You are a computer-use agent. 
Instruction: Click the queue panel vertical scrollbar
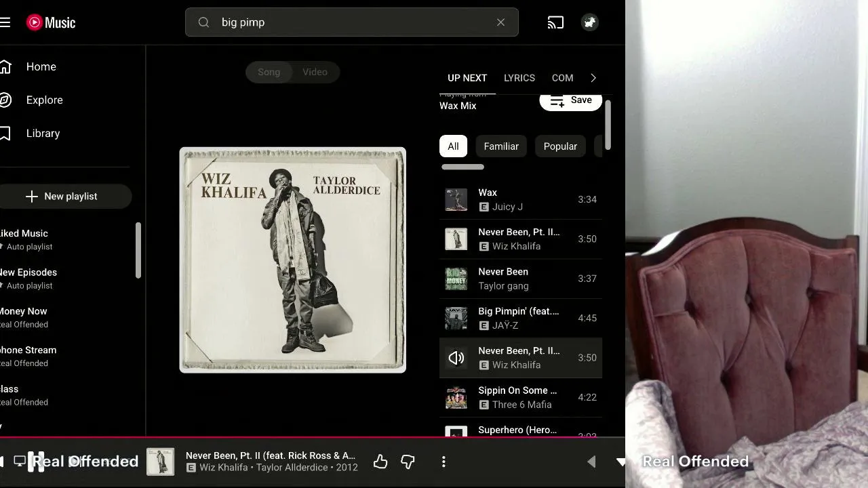click(x=608, y=125)
